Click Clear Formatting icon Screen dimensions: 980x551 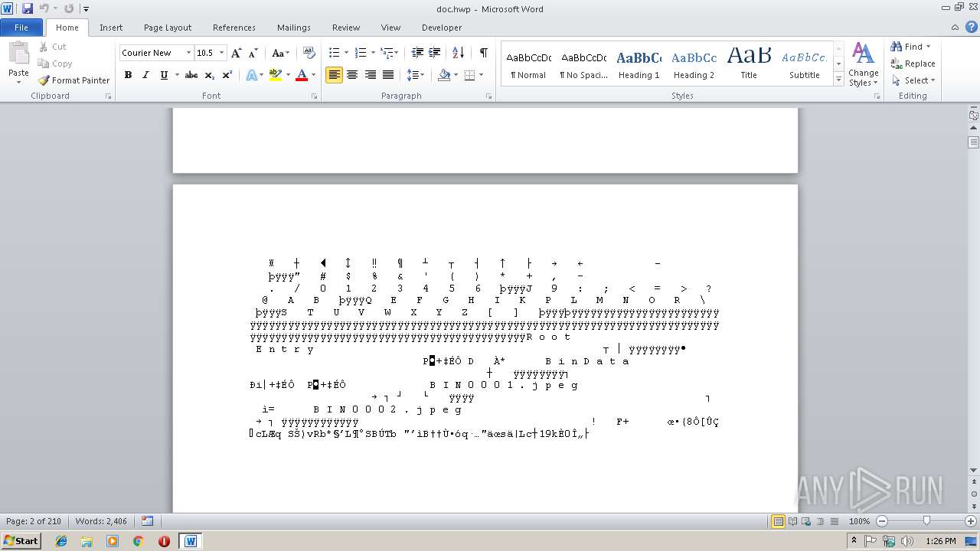click(x=309, y=53)
